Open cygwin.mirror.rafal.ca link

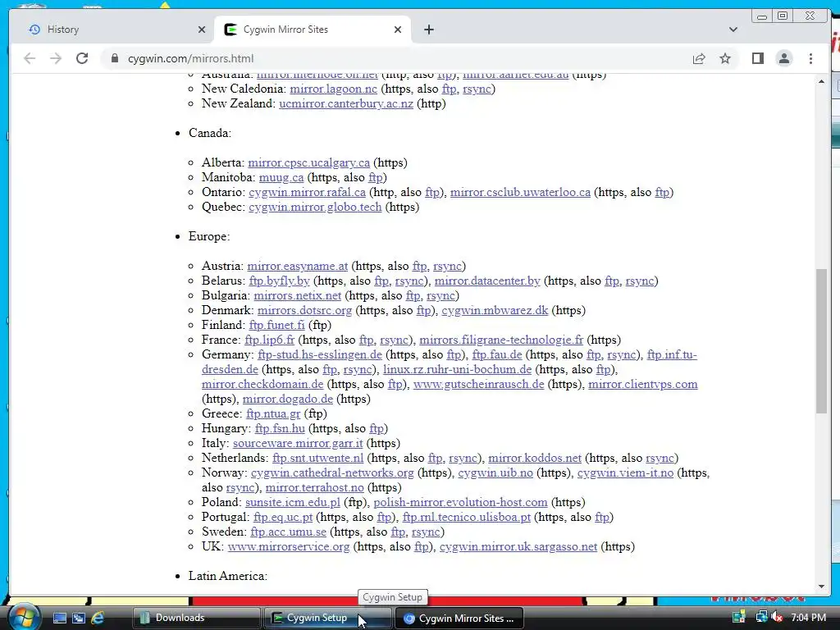pos(307,192)
